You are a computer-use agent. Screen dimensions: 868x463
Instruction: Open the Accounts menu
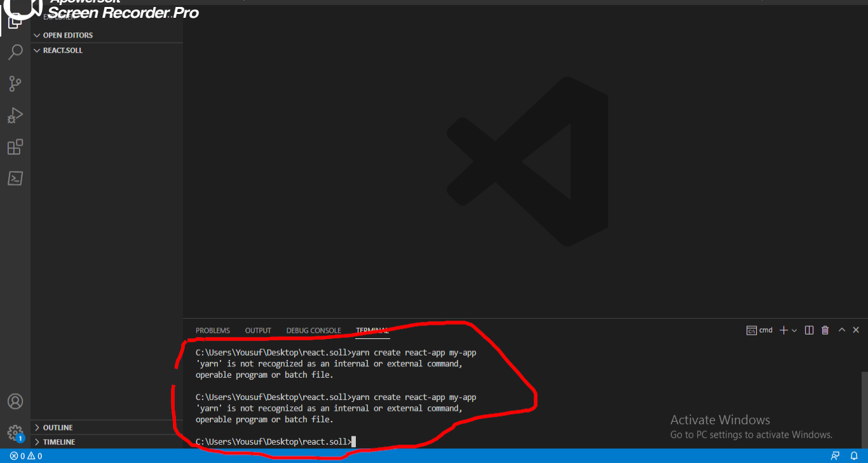15,402
